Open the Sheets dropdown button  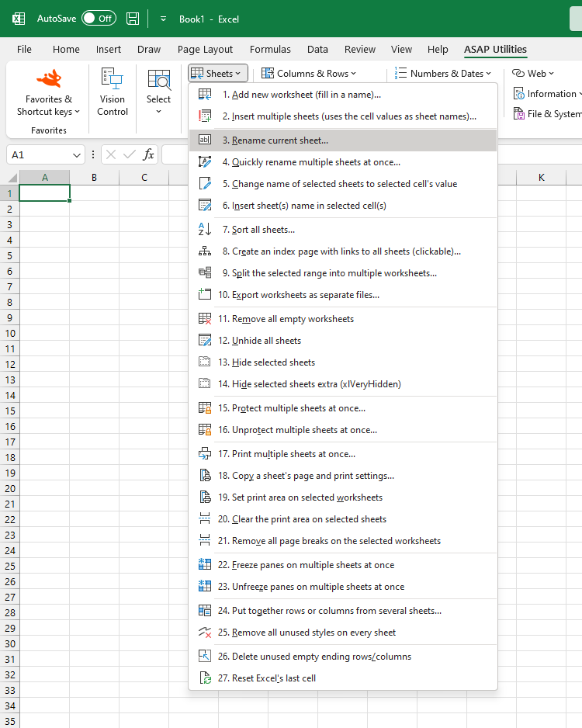click(218, 74)
